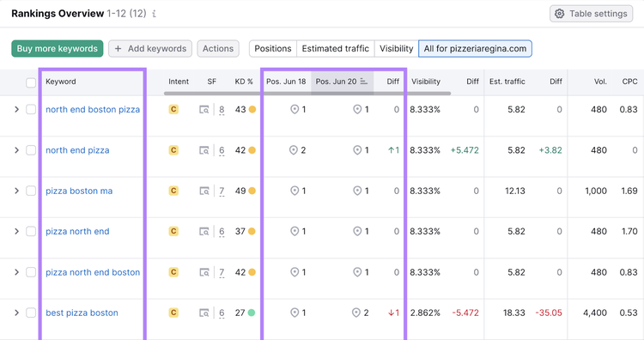Click local pin icon in Jun 20 for best pizza boston
This screenshot has height=340, width=644.
(356, 313)
